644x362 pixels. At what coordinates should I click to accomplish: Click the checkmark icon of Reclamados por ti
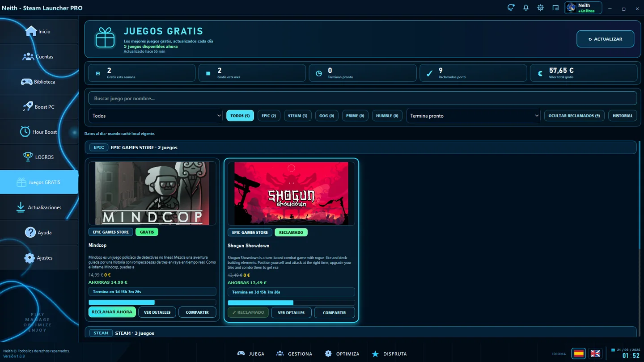coord(429,73)
